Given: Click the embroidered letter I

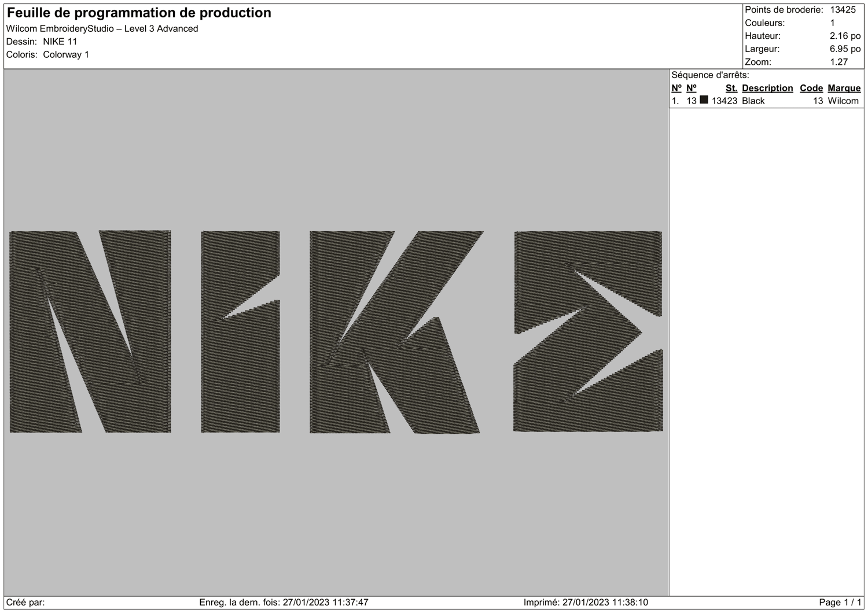Looking at the screenshot, I should coord(240,331).
